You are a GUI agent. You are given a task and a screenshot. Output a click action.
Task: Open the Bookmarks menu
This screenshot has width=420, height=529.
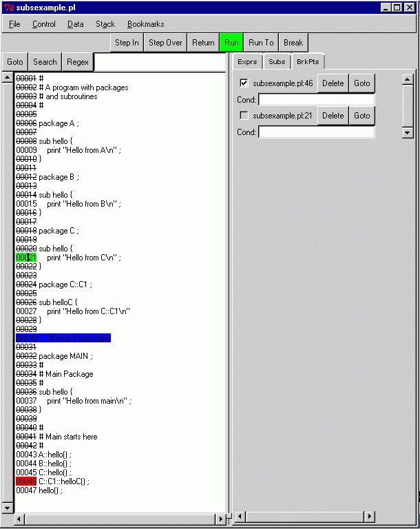tap(145, 24)
